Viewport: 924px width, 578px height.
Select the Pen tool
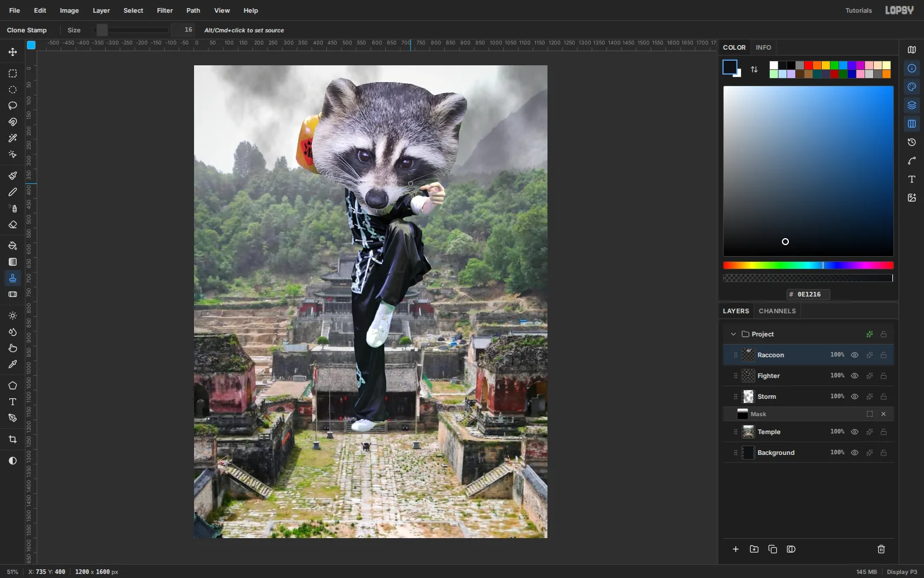pyautogui.click(x=13, y=418)
